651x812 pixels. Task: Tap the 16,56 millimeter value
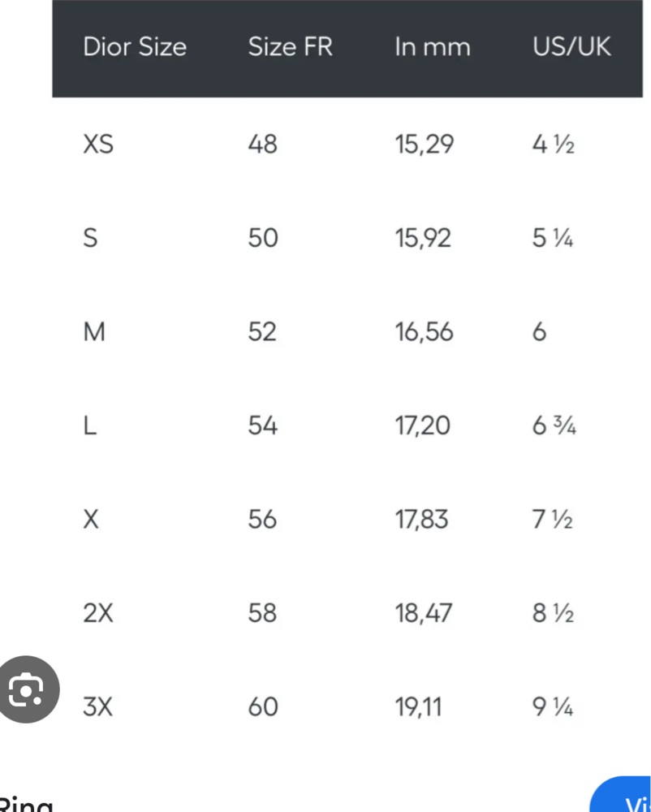[x=425, y=331]
